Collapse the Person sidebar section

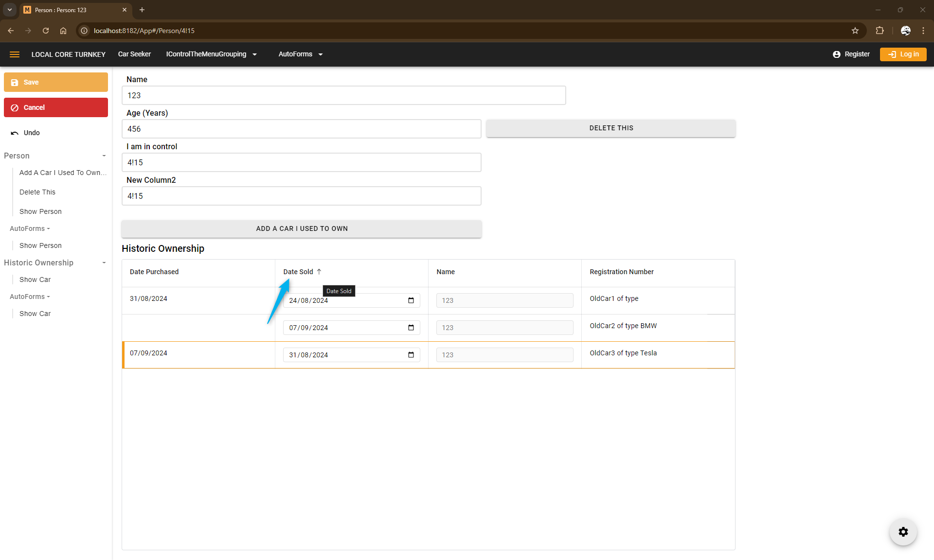[104, 156]
